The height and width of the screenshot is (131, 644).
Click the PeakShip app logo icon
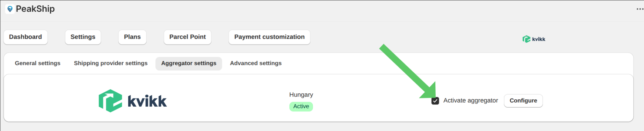[10, 9]
